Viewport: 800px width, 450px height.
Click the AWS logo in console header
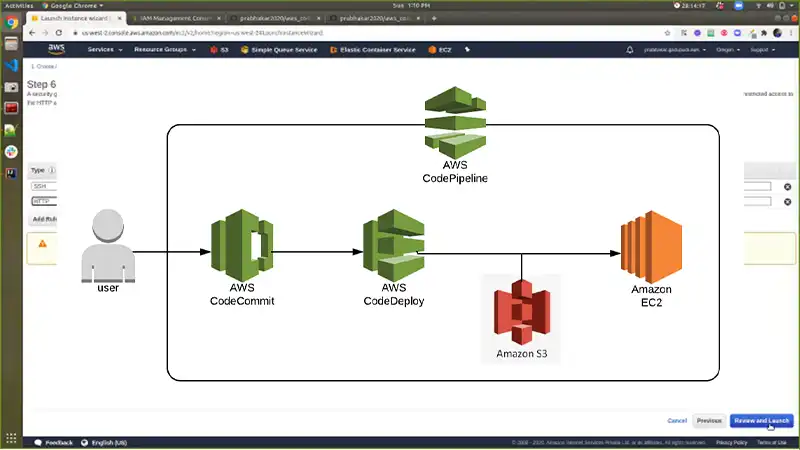pyautogui.click(x=56, y=49)
